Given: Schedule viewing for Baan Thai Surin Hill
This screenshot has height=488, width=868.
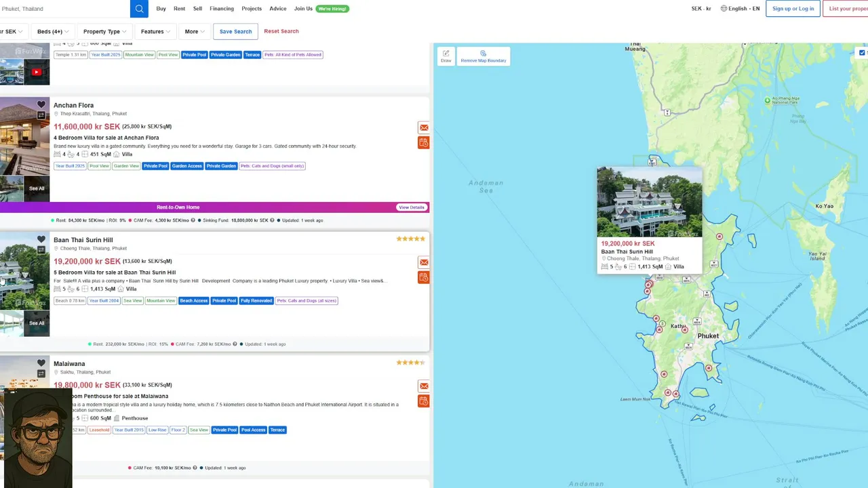Looking at the screenshot, I should pos(424,277).
